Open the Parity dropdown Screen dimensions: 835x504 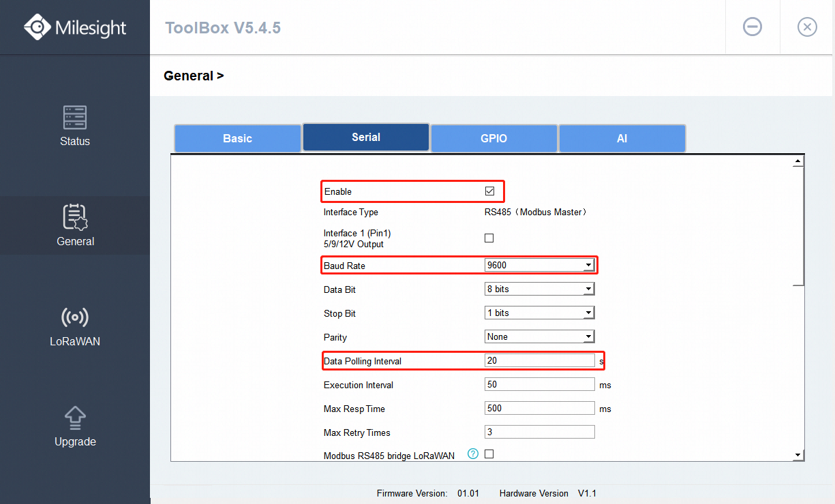click(x=540, y=336)
